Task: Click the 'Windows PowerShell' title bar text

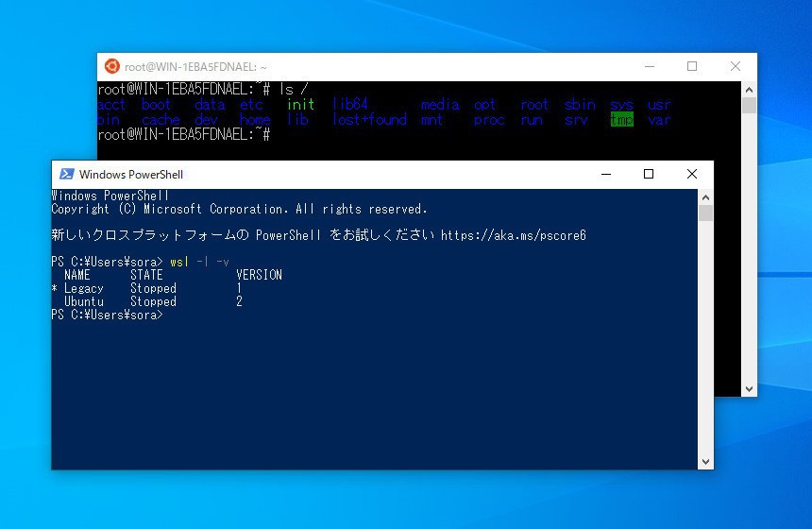Action: (131, 174)
